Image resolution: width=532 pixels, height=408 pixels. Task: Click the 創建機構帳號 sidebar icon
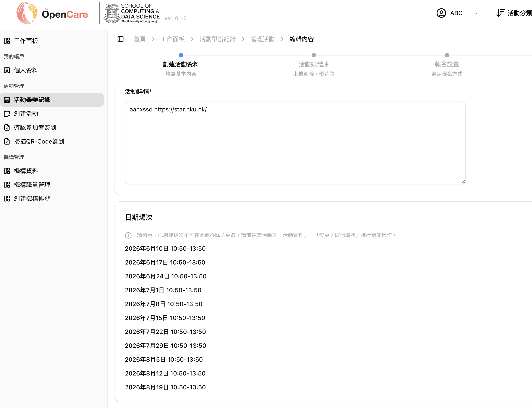pos(7,199)
